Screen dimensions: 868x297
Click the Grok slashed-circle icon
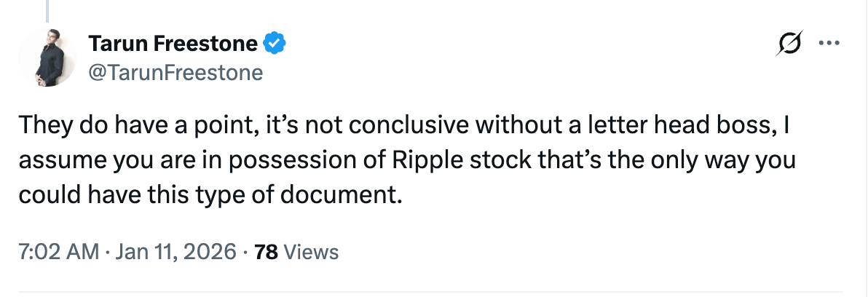click(x=790, y=44)
